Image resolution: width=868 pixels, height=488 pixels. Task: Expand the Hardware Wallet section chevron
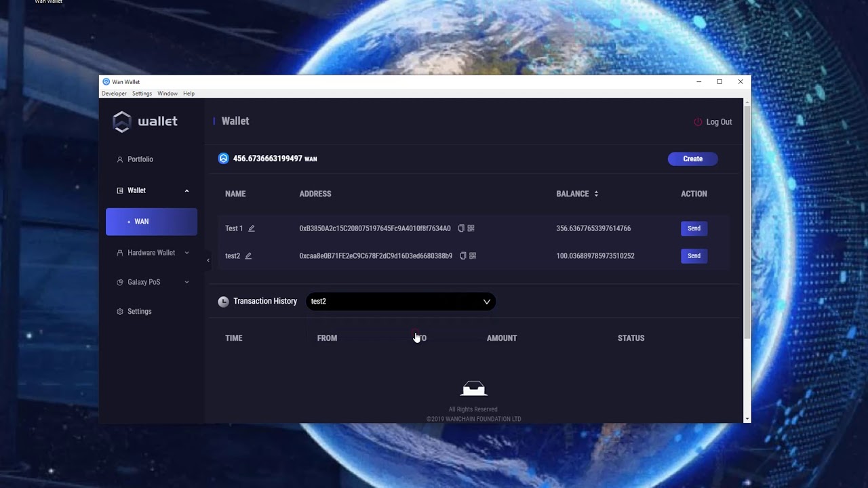pyautogui.click(x=186, y=253)
